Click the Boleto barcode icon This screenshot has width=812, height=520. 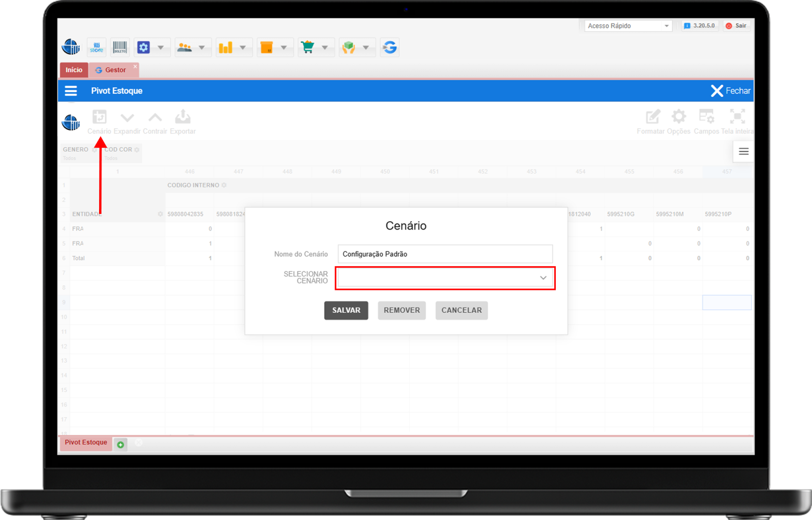click(120, 47)
